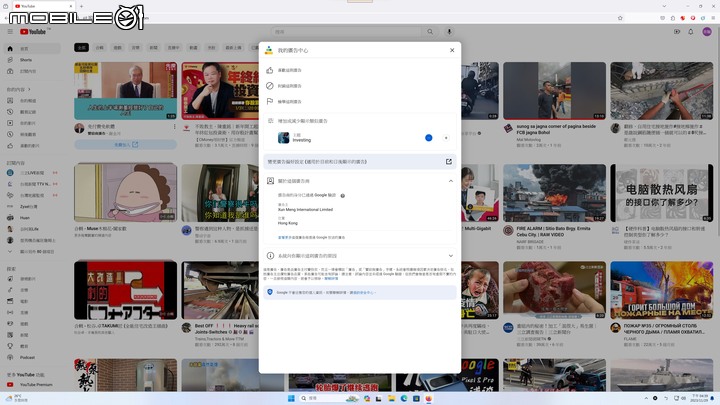Expand why you're seeing this ad section
The width and height of the screenshot is (720, 405).
click(x=450, y=256)
